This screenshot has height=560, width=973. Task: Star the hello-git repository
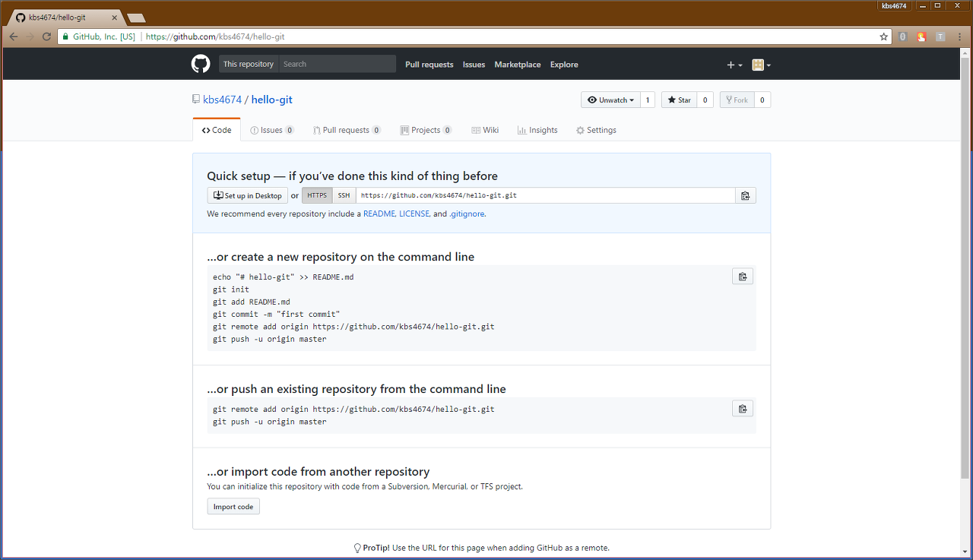click(679, 100)
